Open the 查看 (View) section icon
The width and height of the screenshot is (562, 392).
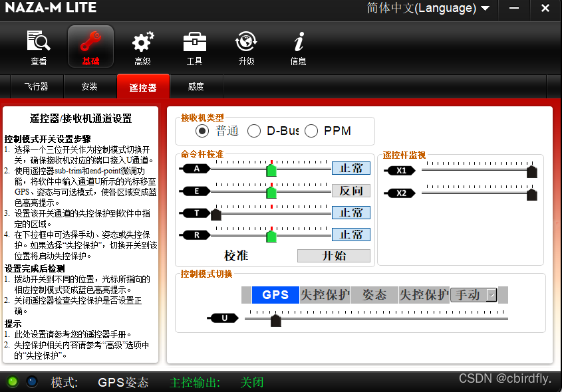coord(39,47)
